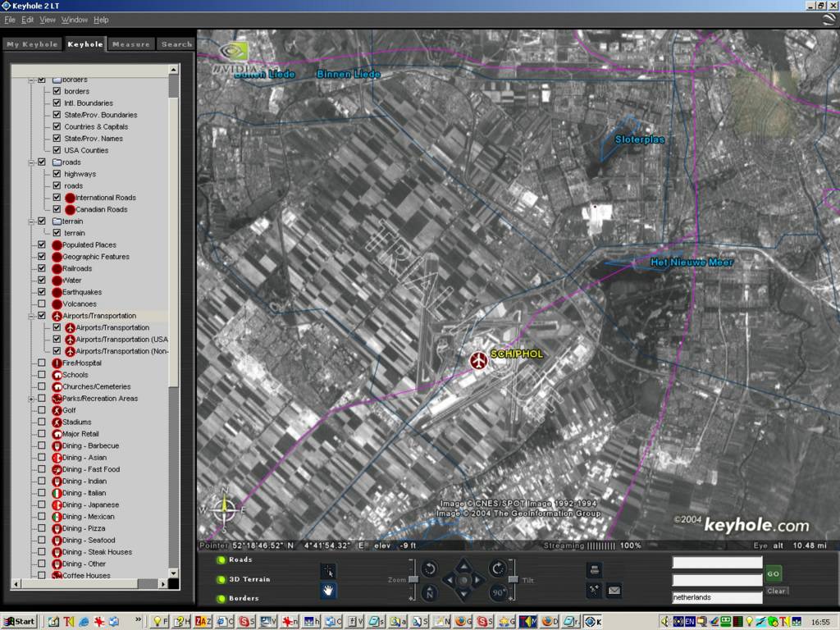Open the Window menu
Image resolution: width=840 pixels, height=630 pixels.
click(75, 20)
